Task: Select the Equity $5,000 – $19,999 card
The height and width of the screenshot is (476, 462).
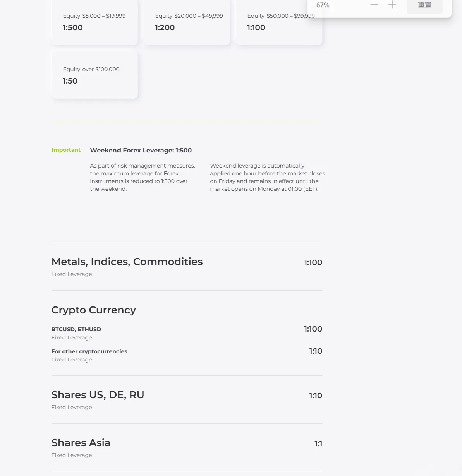Action: pyautogui.click(x=95, y=22)
